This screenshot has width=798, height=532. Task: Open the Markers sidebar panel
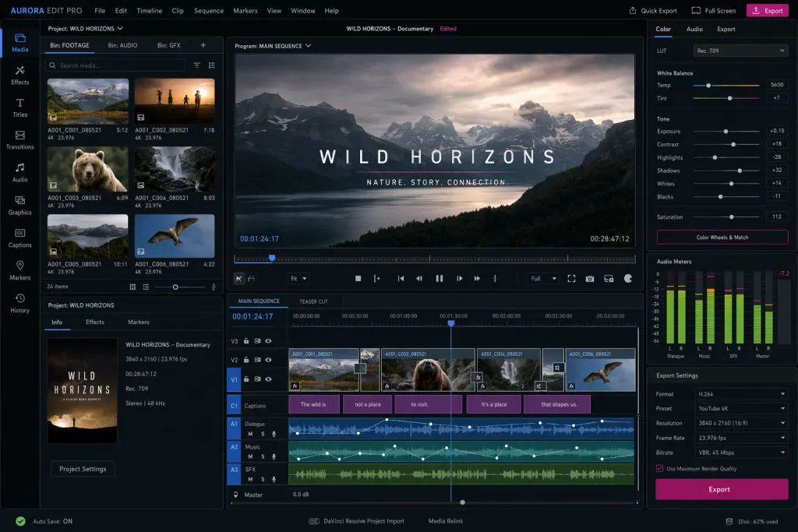coord(19,270)
